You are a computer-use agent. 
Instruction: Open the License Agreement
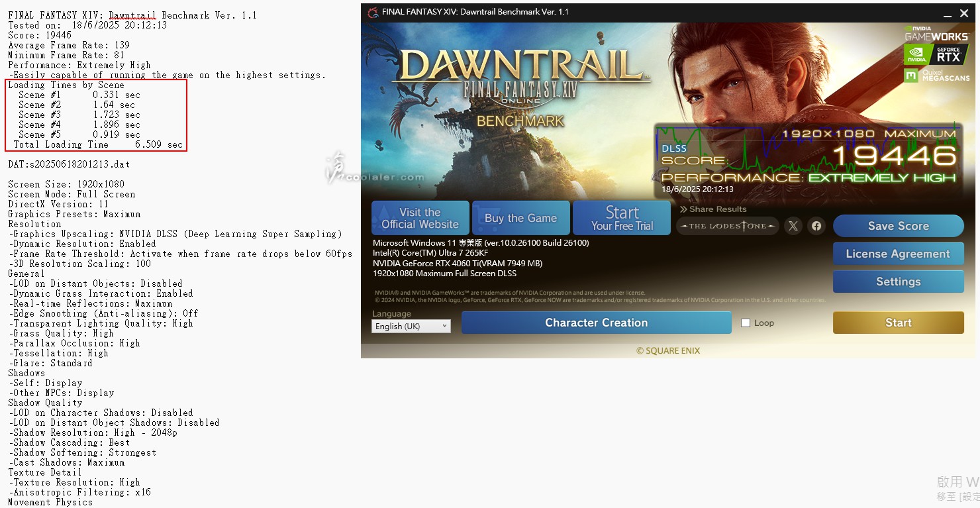[x=898, y=254]
